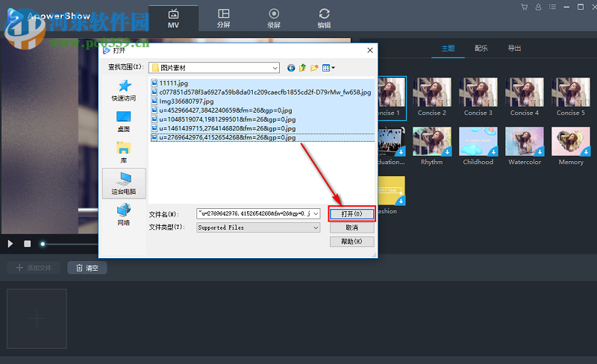Select file Img336680797.jpg
597x364 pixels.
(x=182, y=101)
